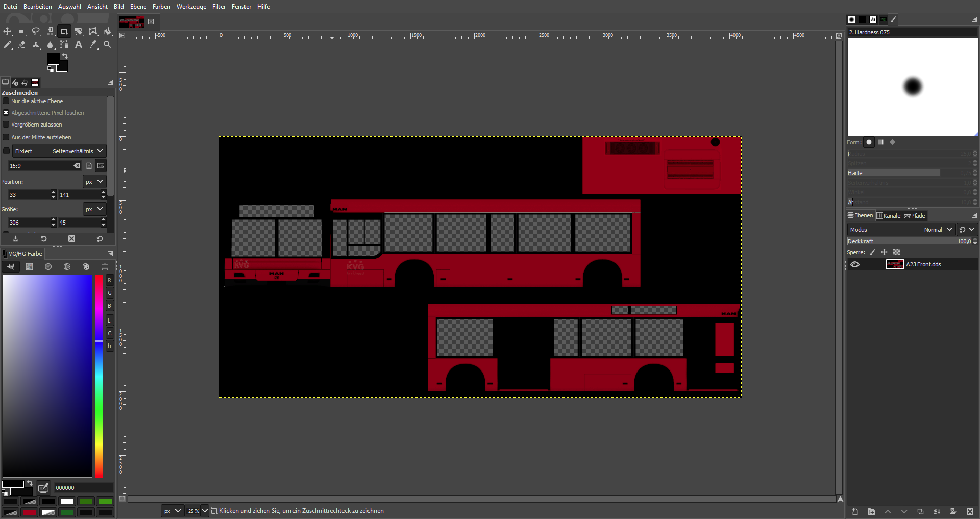Create a new layer group
This screenshot has width=980, height=519.
871,511
